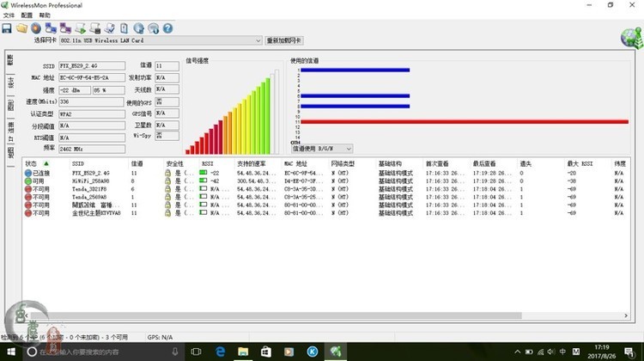This screenshot has width=644, height=361.
Task: Click the green available status icon for XiWiFi_258A98
Action: pyautogui.click(x=28, y=180)
